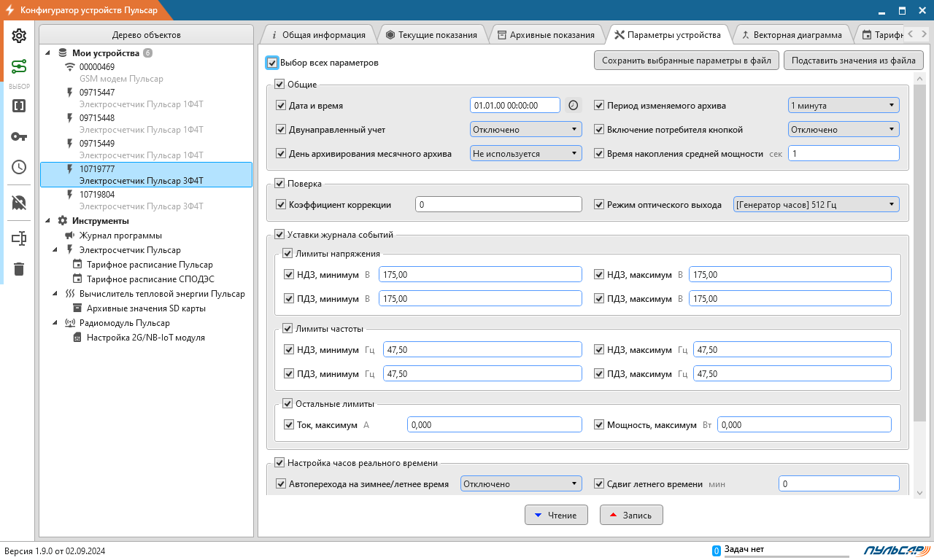Image resolution: width=934 pixels, height=560 pixels.
Task: Click the Мощность, максимум input field
Action: (x=804, y=424)
